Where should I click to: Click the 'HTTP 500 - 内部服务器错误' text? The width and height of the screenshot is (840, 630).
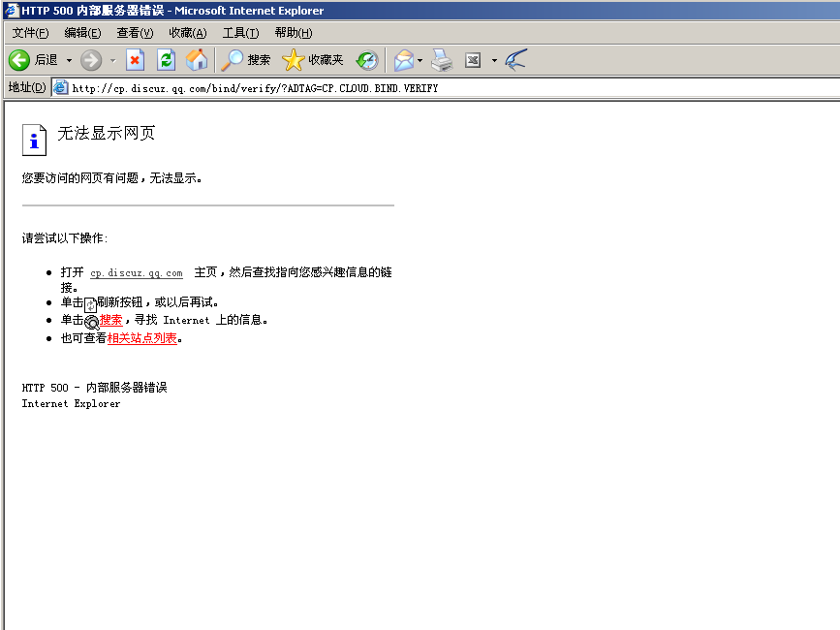click(x=94, y=388)
